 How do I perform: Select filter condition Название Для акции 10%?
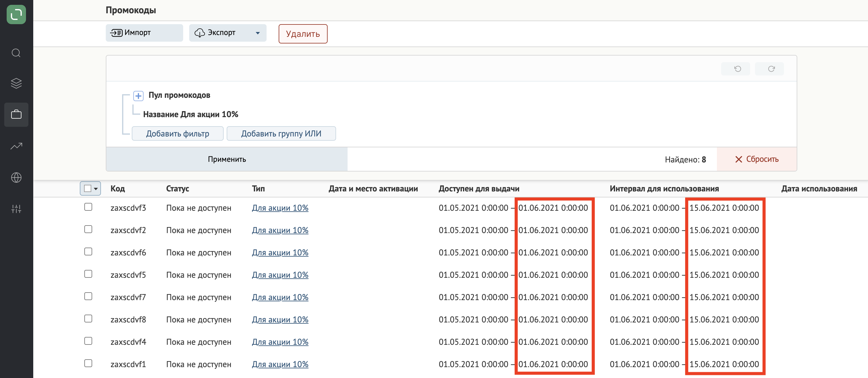(191, 114)
